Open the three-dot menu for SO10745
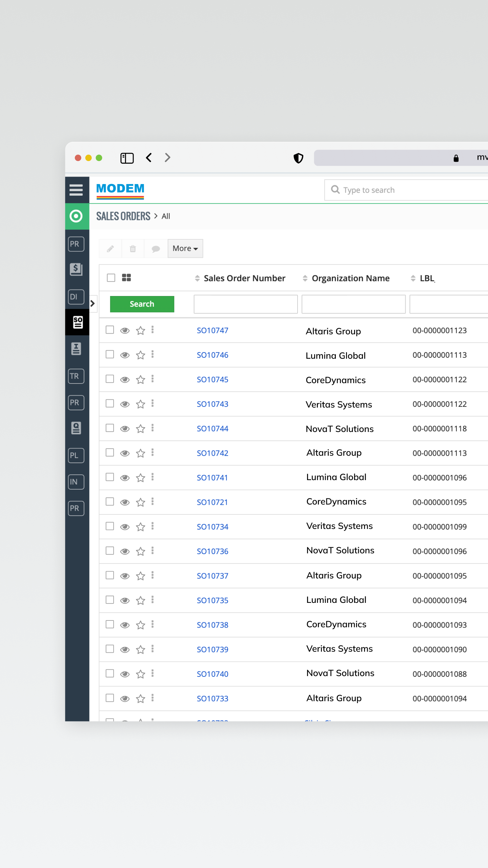The height and width of the screenshot is (868, 488). pos(152,379)
